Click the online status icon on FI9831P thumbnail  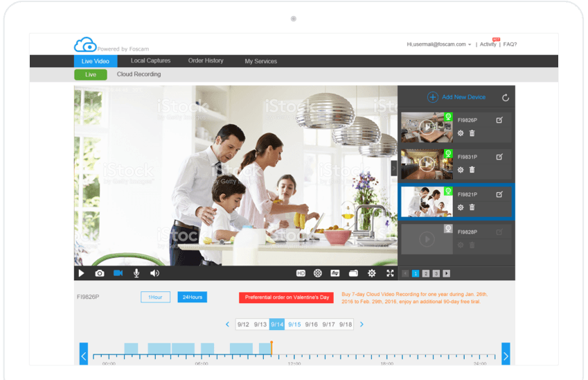[448, 153]
